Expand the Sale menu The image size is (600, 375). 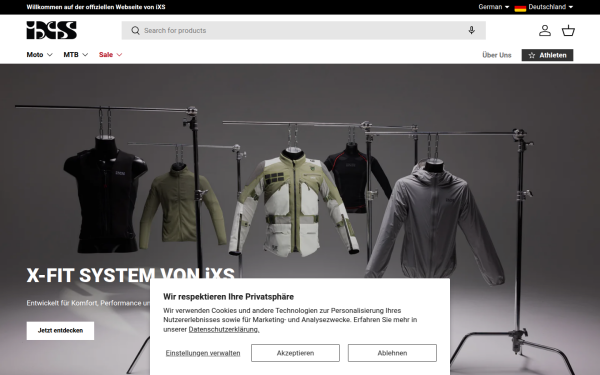pos(111,55)
